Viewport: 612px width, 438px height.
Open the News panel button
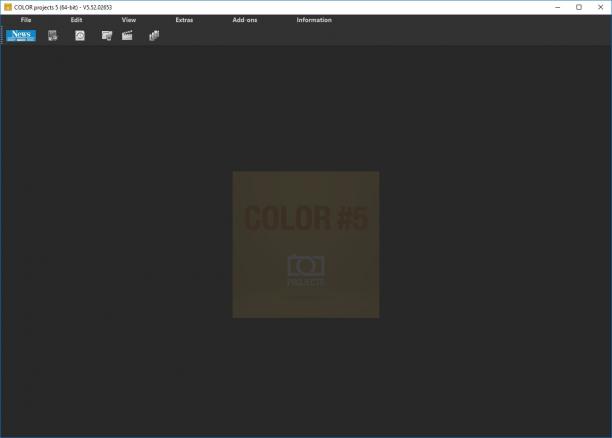tap(21, 36)
